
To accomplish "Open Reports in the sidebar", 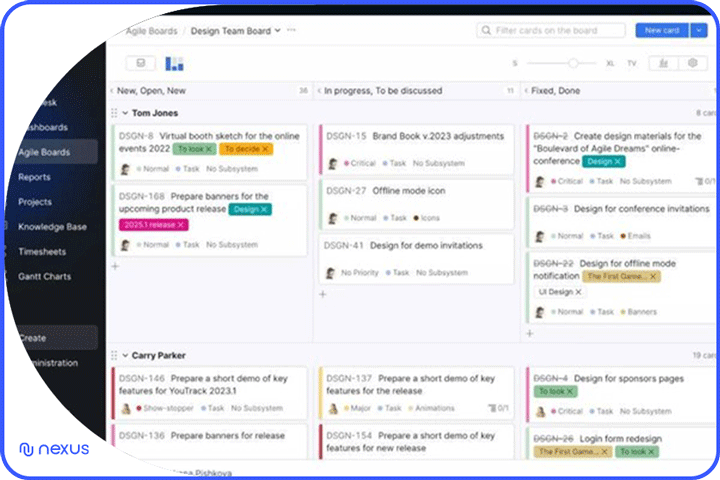I will coord(34,177).
